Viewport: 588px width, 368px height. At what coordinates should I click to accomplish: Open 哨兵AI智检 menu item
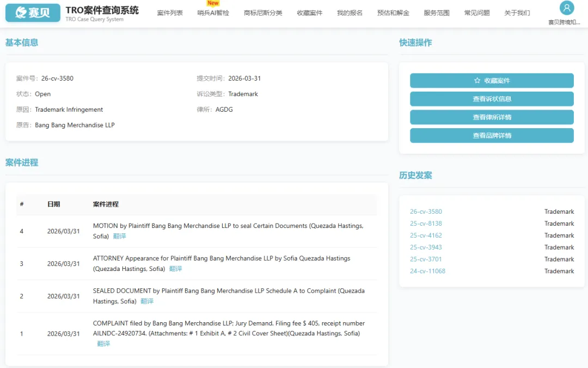click(x=213, y=13)
